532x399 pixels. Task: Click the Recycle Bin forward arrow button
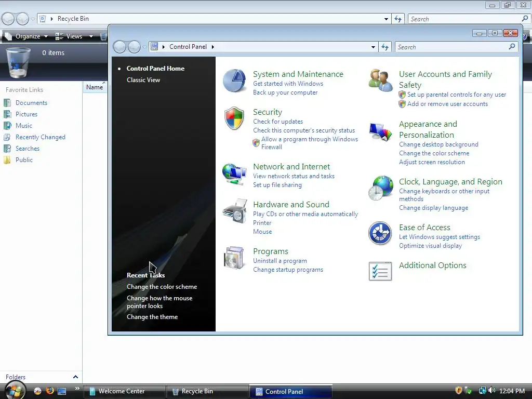point(22,19)
